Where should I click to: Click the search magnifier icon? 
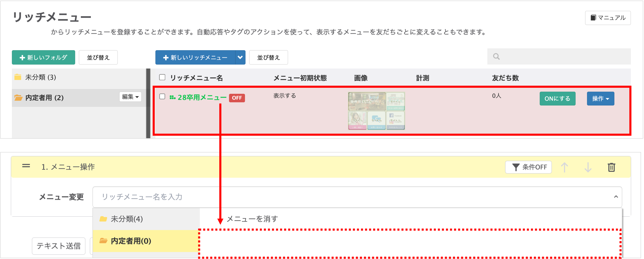coord(496,57)
